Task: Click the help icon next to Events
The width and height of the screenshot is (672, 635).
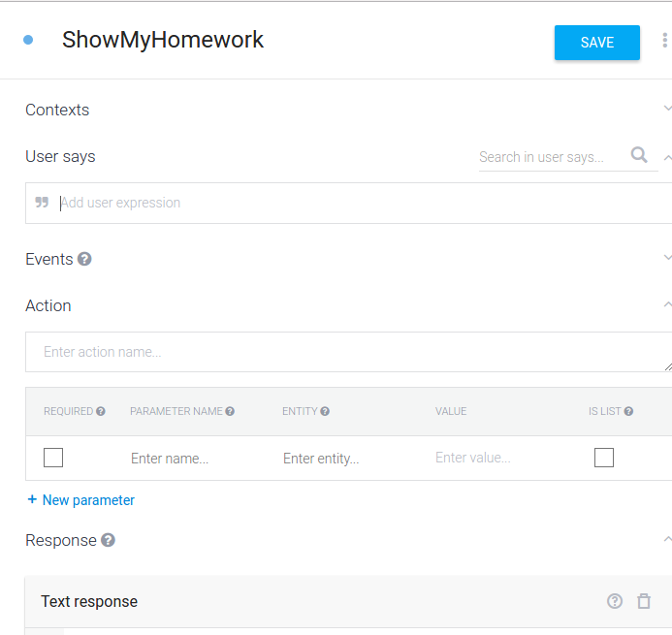Action: tap(85, 259)
